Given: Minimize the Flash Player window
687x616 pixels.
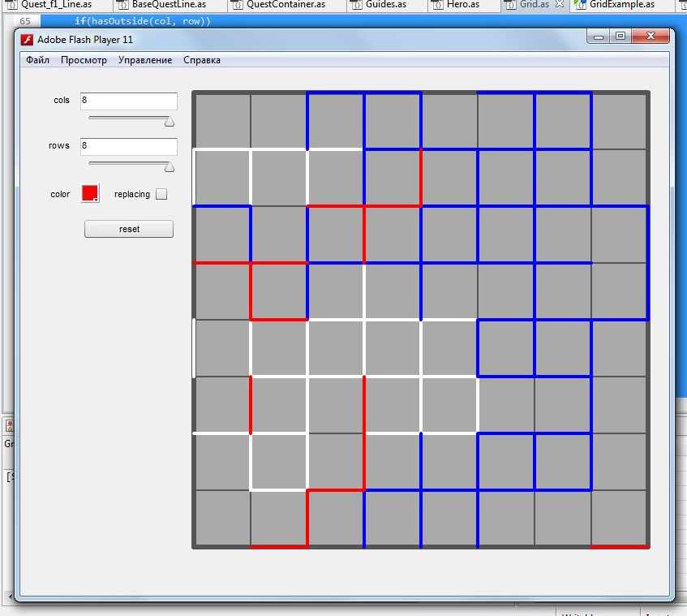Looking at the screenshot, I should 598,37.
